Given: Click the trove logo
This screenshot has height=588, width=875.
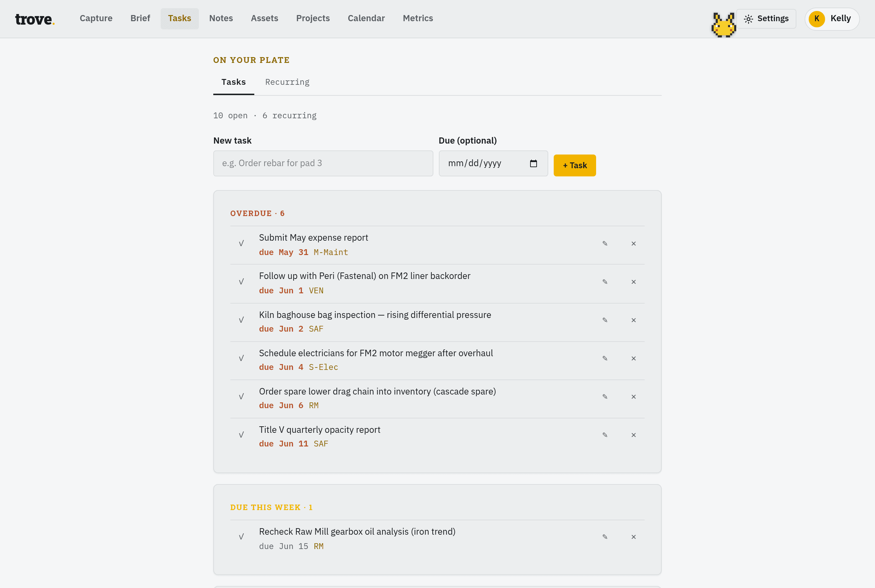Looking at the screenshot, I should point(35,19).
